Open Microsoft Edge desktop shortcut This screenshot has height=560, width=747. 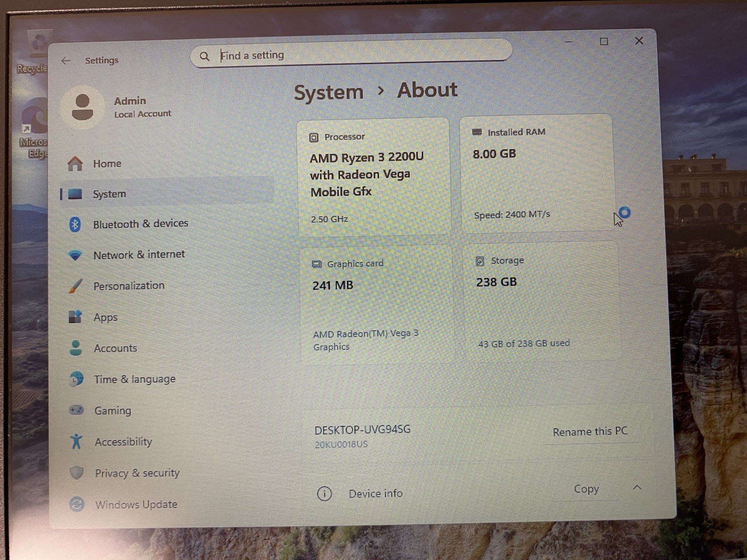[34, 128]
